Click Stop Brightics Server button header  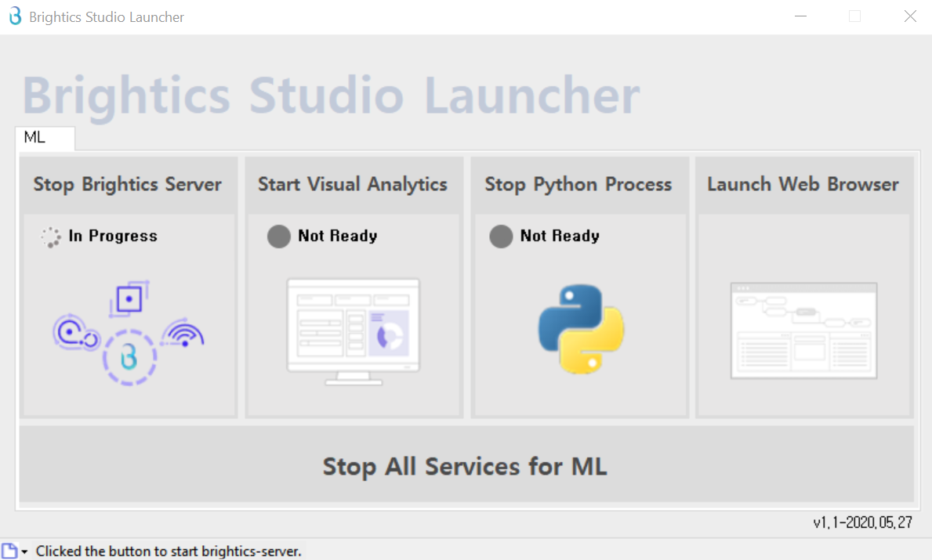pyautogui.click(x=129, y=185)
